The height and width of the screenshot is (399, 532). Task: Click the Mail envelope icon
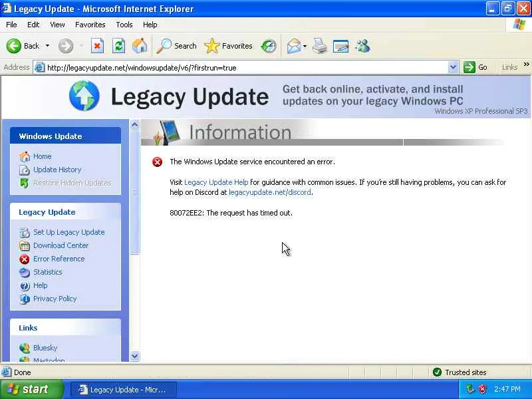(293, 46)
